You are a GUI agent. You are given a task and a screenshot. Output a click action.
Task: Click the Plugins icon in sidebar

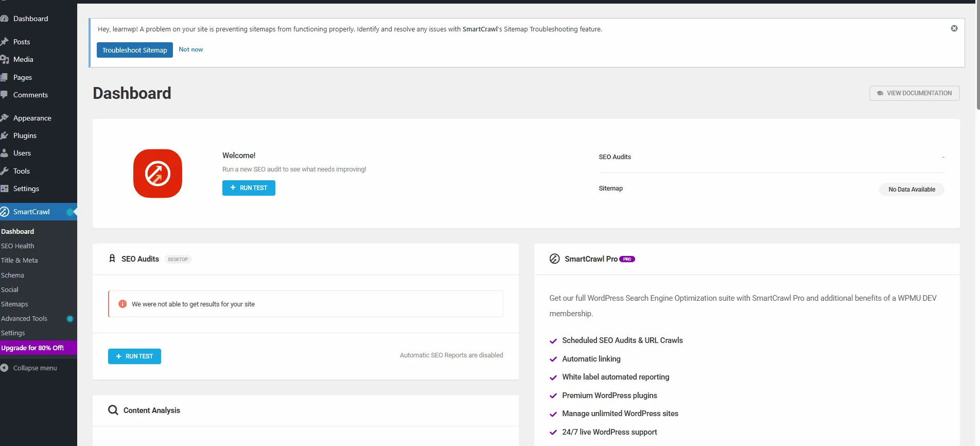(5, 135)
